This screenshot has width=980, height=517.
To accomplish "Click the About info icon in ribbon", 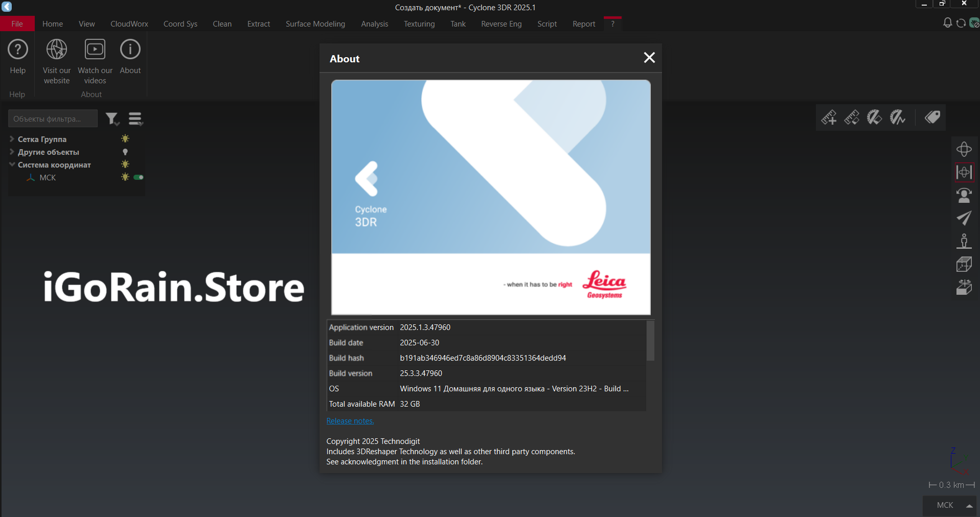I will [x=130, y=50].
